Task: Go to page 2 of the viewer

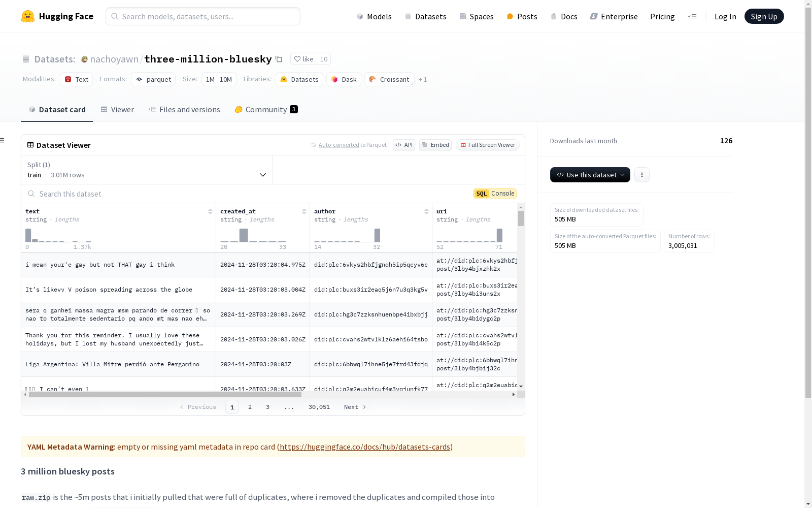Action: 250,407
